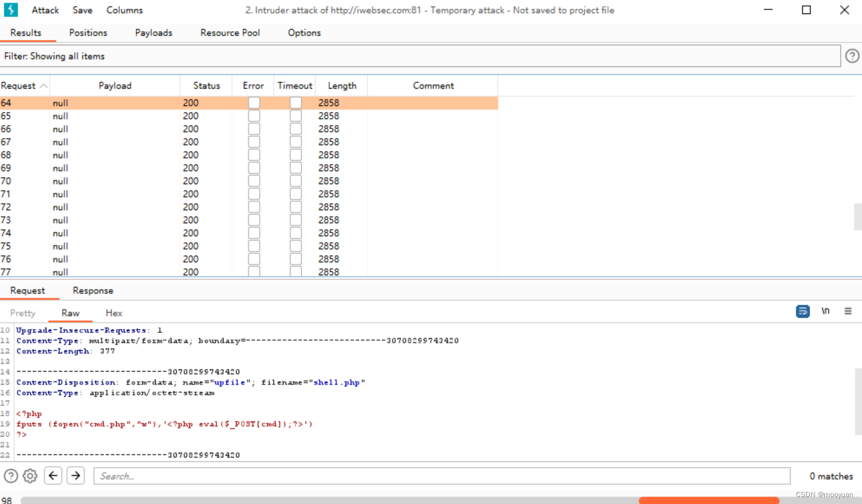Sort results by Payload column header
This screenshot has height=504, width=862.
click(x=115, y=86)
